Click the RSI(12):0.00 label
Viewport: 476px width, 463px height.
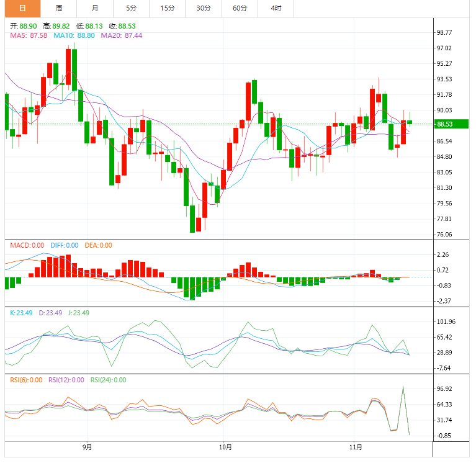tap(66, 380)
